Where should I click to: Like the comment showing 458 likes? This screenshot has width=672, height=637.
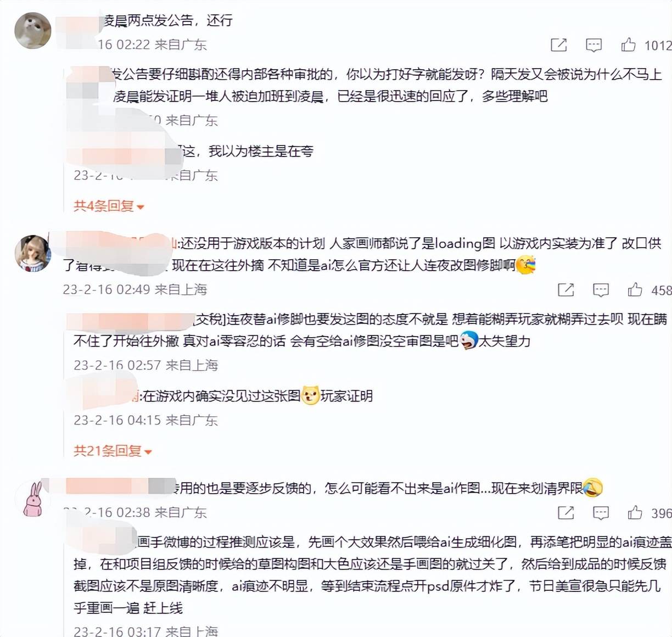tap(635, 289)
